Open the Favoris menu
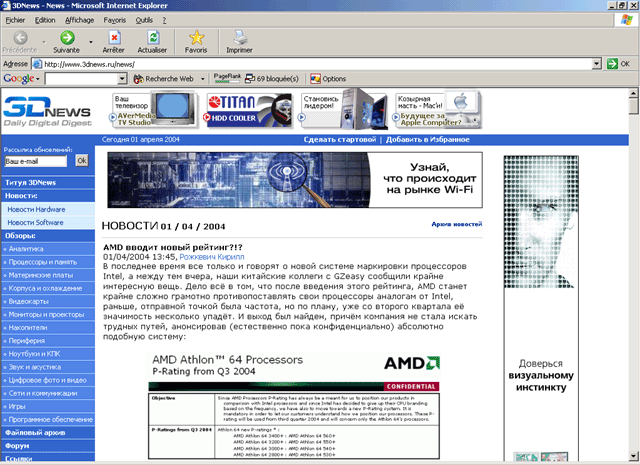 (115, 20)
